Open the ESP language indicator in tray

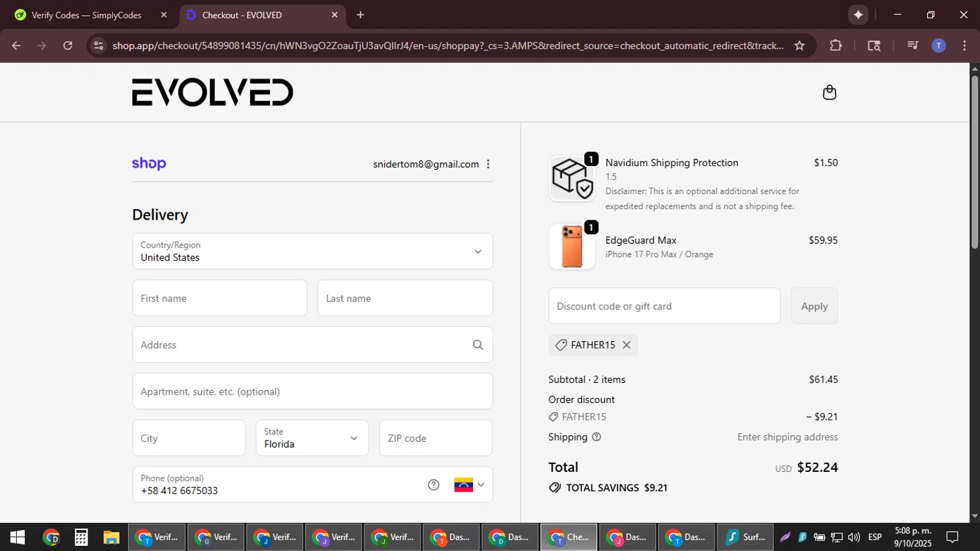(x=875, y=537)
